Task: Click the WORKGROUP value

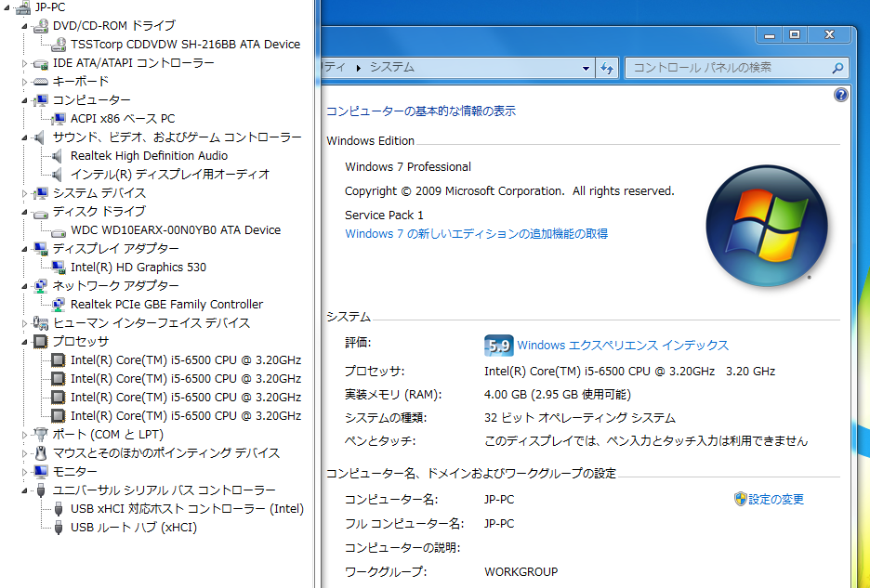Action: [x=521, y=571]
